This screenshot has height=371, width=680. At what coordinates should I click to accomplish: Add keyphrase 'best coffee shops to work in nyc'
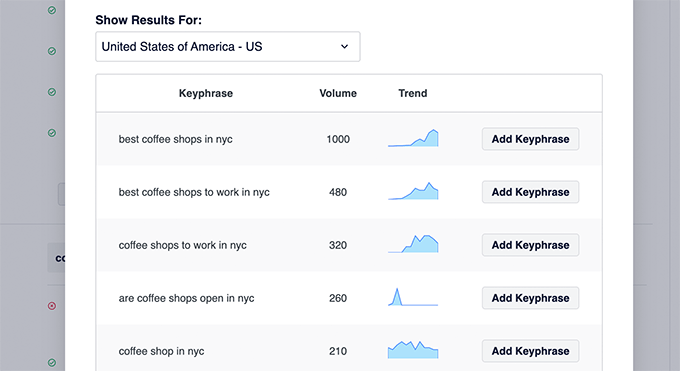[x=530, y=192]
